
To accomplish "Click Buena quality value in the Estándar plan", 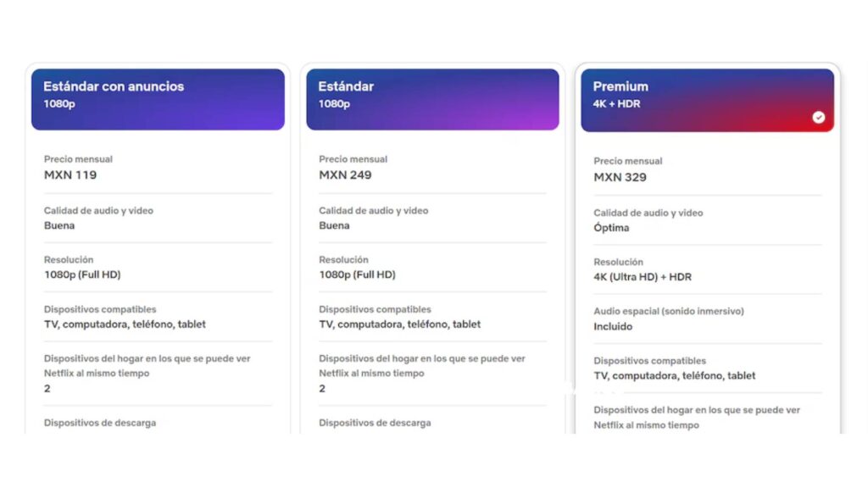I will click(x=334, y=225).
